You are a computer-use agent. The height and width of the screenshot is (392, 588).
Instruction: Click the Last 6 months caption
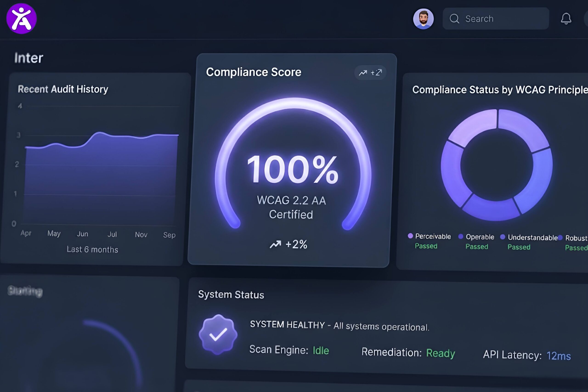pos(92,249)
